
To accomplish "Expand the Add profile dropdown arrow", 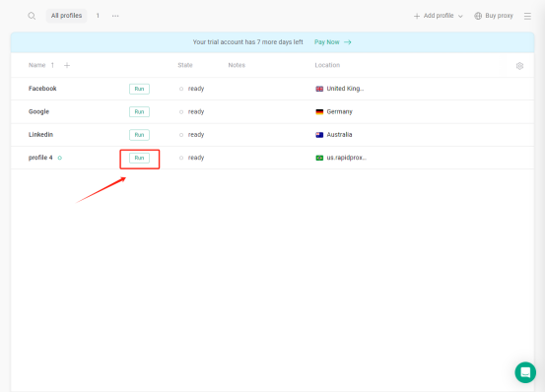I will click(x=460, y=17).
